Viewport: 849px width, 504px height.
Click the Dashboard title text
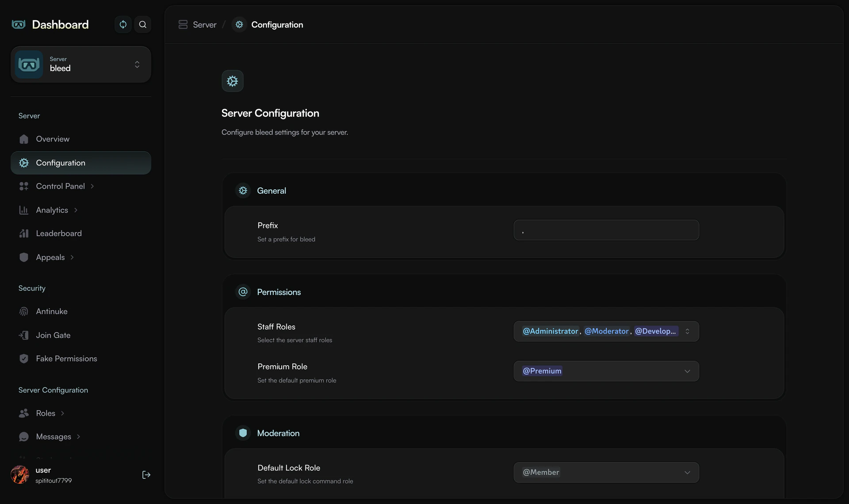point(60,25)
